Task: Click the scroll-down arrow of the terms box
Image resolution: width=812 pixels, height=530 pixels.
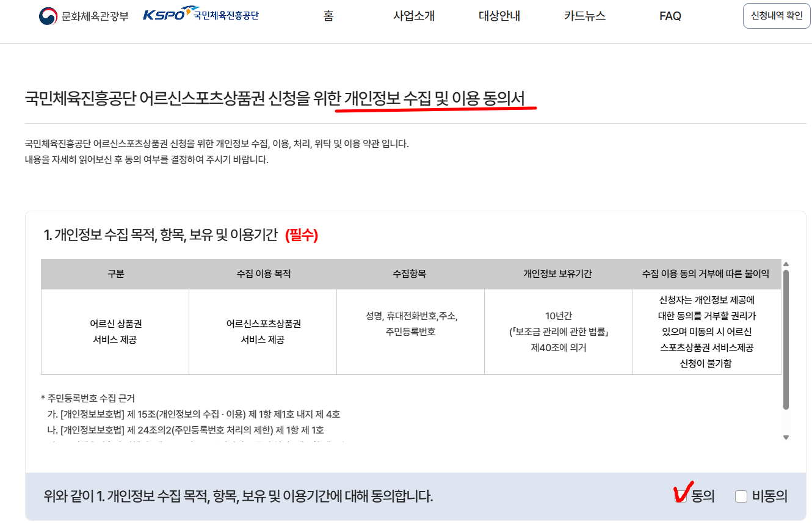Action: pos(786,437)
